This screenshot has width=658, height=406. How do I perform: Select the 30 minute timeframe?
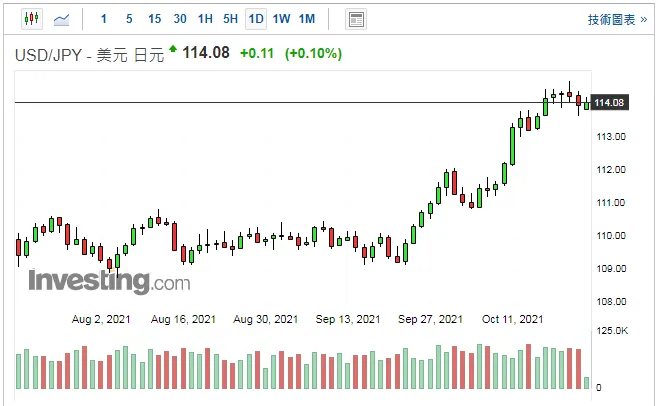[180, 19]
